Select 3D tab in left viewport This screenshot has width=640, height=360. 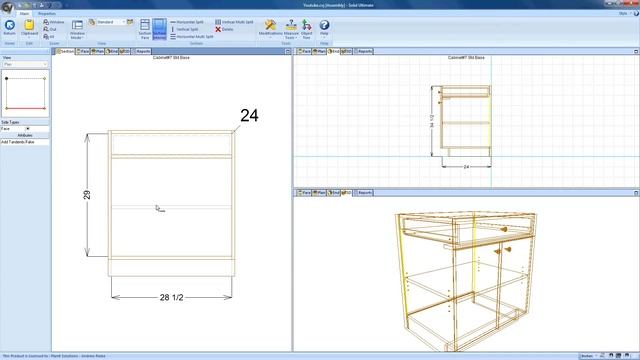tap(125, 51)
